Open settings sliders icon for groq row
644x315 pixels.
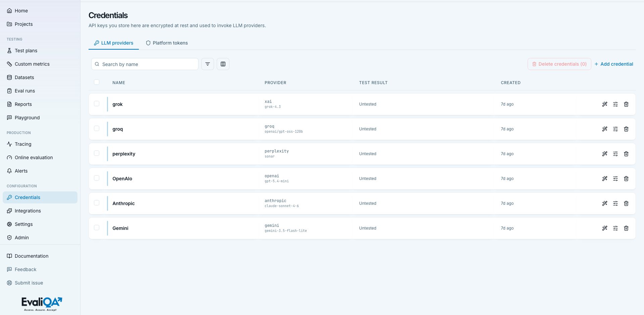pyautogui.click(x=615, y=129)
